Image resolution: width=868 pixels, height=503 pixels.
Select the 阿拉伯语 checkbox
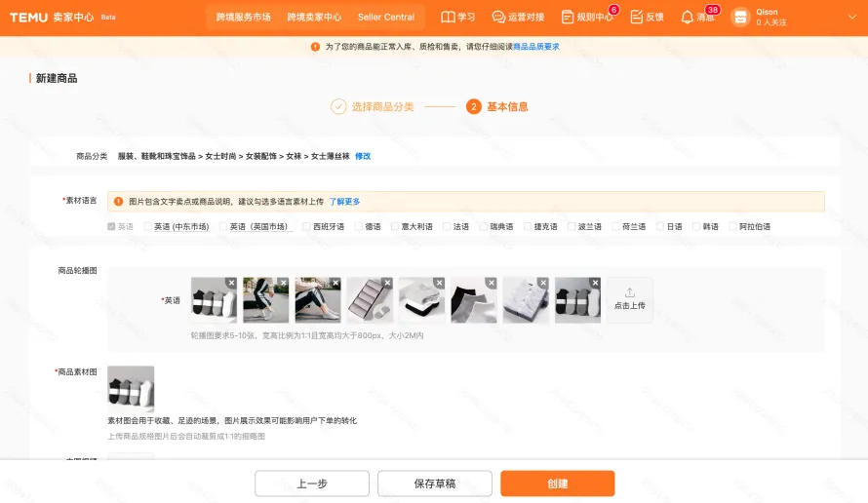[733, 226]
